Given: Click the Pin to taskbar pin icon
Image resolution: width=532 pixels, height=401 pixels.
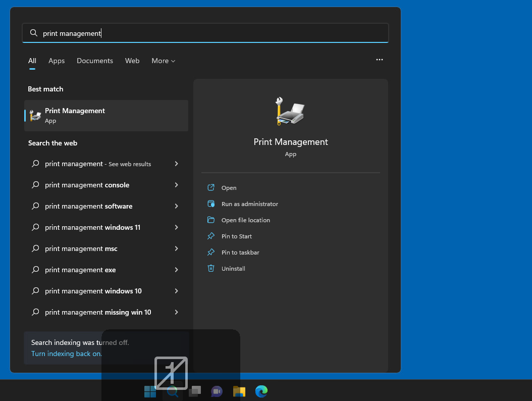Looking at the screenshot, I should (210, 253).
